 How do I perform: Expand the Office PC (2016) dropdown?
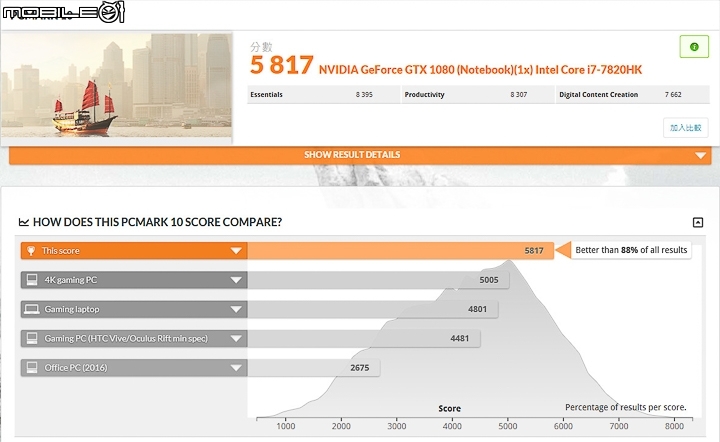[x=236, y=368]
